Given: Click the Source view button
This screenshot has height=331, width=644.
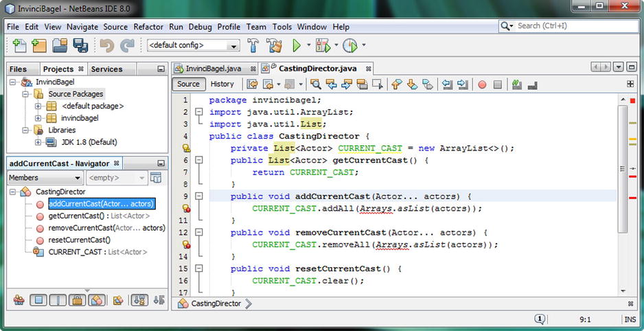Looking at the screenshot, I should [x=189, y=84].
